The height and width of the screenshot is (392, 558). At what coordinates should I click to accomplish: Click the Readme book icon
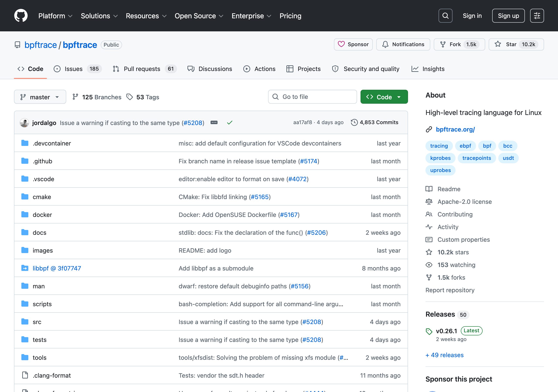coord(429,189)
